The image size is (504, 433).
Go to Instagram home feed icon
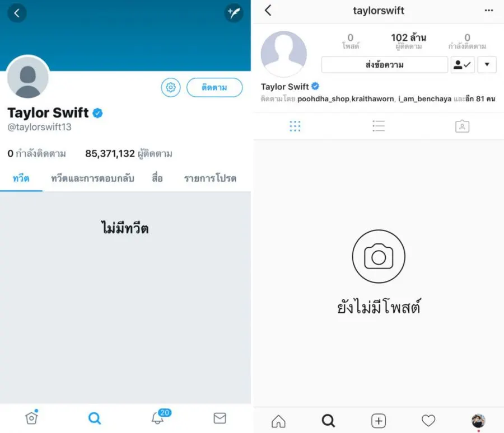tap(278, 421)
